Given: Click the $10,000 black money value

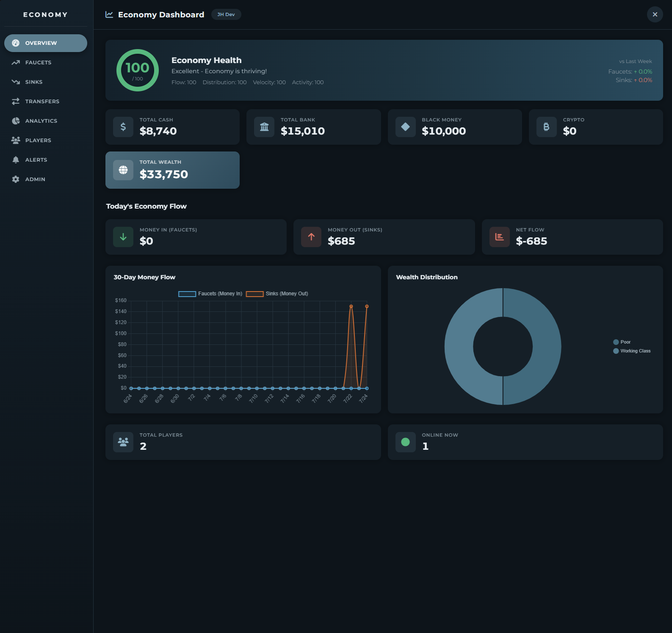Looking at the screenshot, I should [444, 131].
